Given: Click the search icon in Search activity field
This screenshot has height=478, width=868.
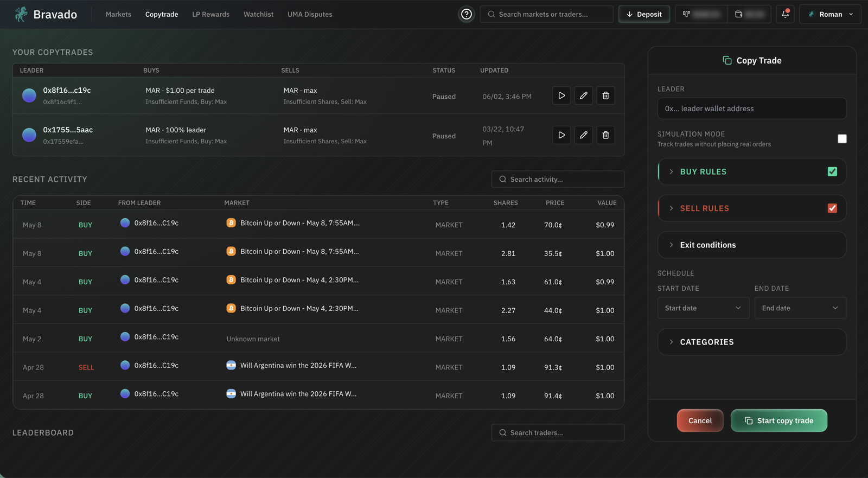Looking at the screenshot, I should pyautogui.click(x=503, y=179).
